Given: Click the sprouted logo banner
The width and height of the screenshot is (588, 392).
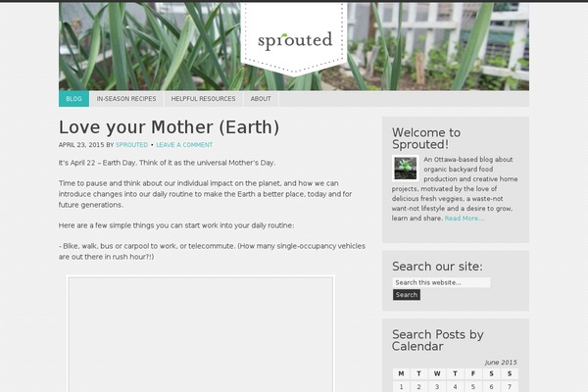Looking at the screenshot, I should coord(294,39).
